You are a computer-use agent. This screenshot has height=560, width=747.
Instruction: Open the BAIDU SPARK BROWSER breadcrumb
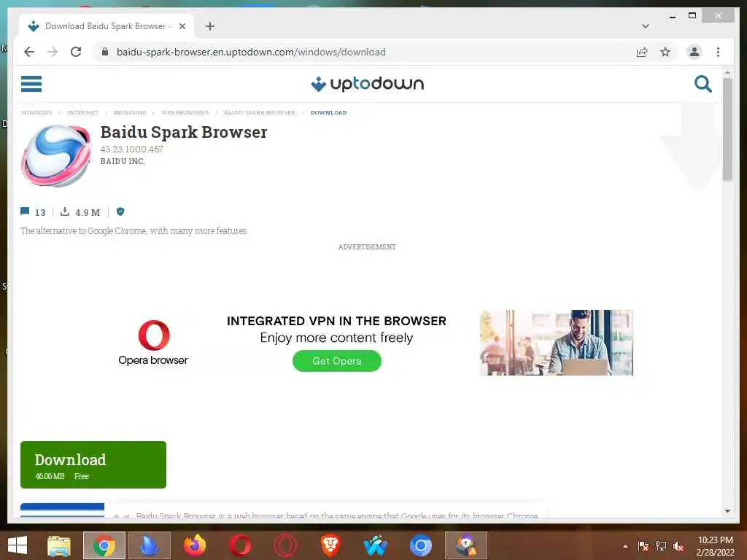click(260, 112)
